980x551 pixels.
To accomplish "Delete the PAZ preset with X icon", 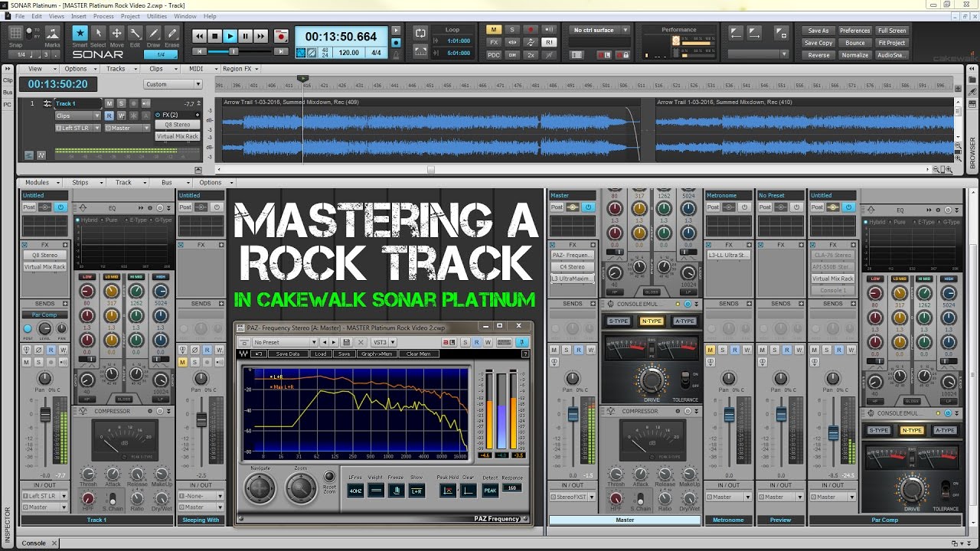I will 361,342.
